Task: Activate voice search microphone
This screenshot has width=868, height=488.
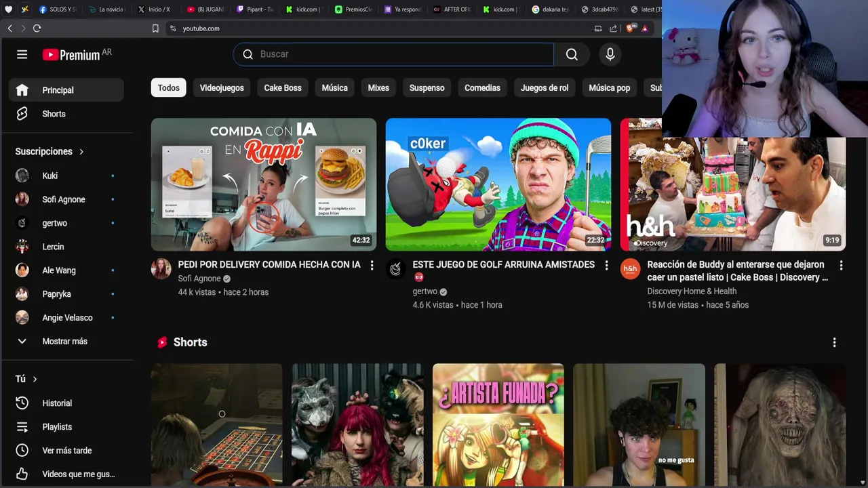Action: tap(610, 54)
